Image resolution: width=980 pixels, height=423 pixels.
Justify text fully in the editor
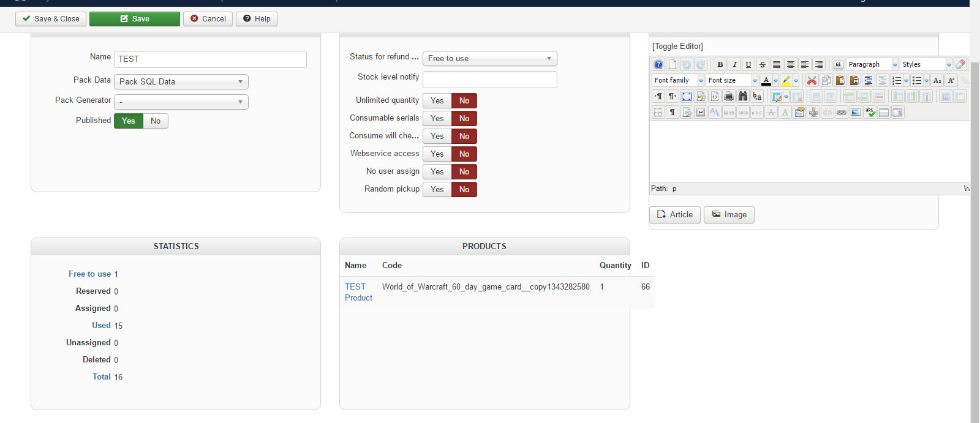777,64
